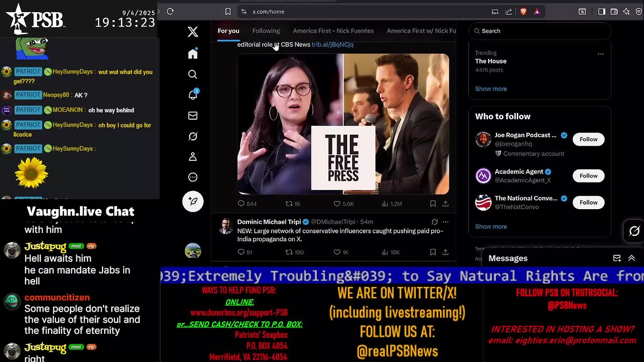The height and width of the screenshot is (362, 644).
Task: Open the Home feed icon
Action: point(193,54)
